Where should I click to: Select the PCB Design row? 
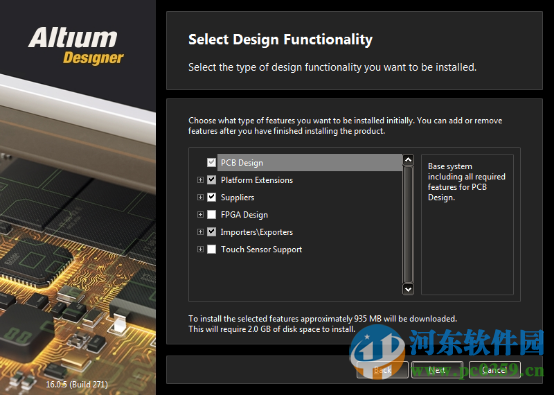click(310, 163)
